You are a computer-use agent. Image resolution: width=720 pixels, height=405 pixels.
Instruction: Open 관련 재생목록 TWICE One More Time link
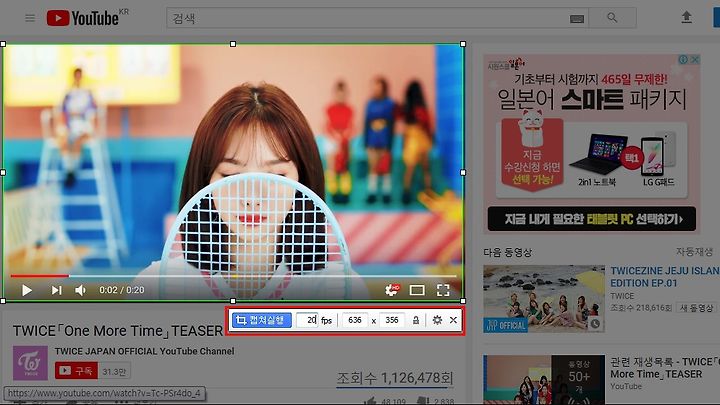665,368
